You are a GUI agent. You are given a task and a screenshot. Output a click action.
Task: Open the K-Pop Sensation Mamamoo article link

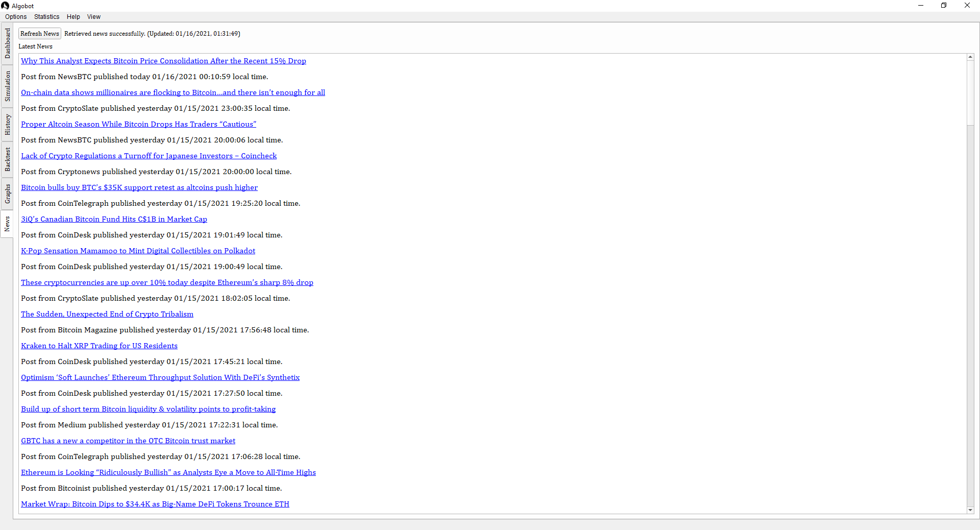[138, 251]
